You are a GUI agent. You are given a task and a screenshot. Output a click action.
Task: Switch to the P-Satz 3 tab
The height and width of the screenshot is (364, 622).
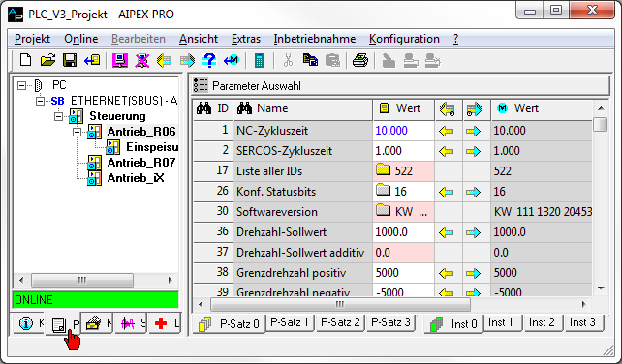390,322
